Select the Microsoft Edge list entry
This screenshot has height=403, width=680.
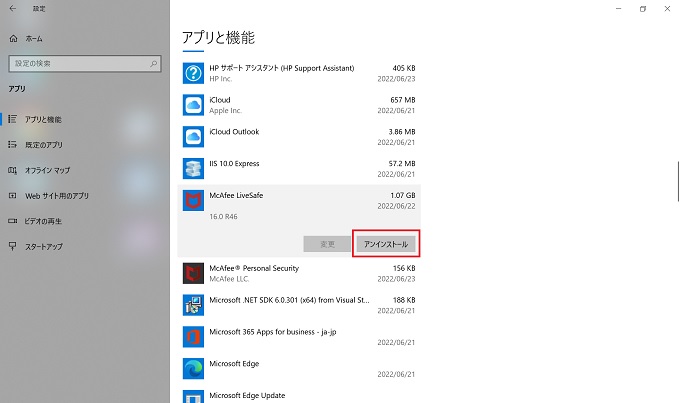(x=299, y=369)
